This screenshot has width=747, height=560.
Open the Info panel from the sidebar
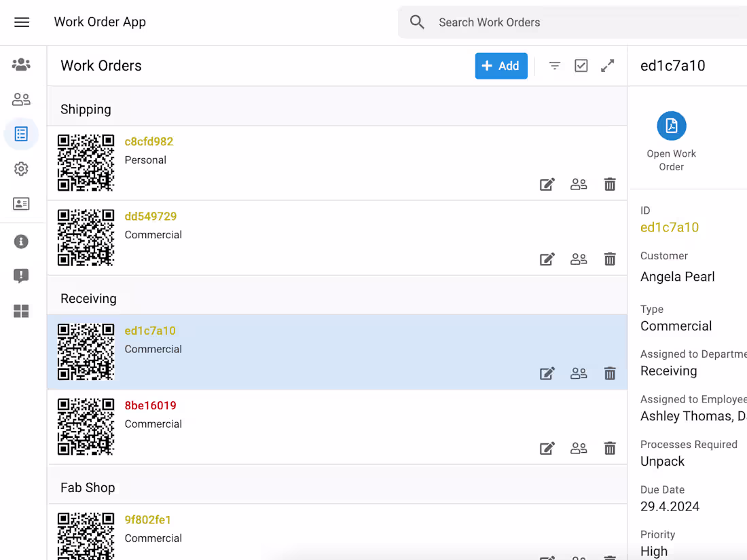pos(21,241)
